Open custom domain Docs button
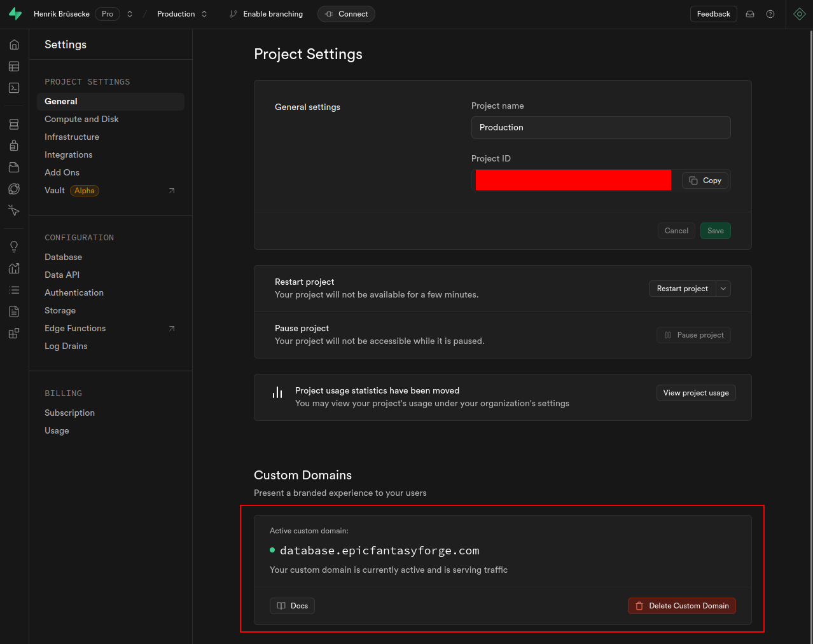 point(292,606)
